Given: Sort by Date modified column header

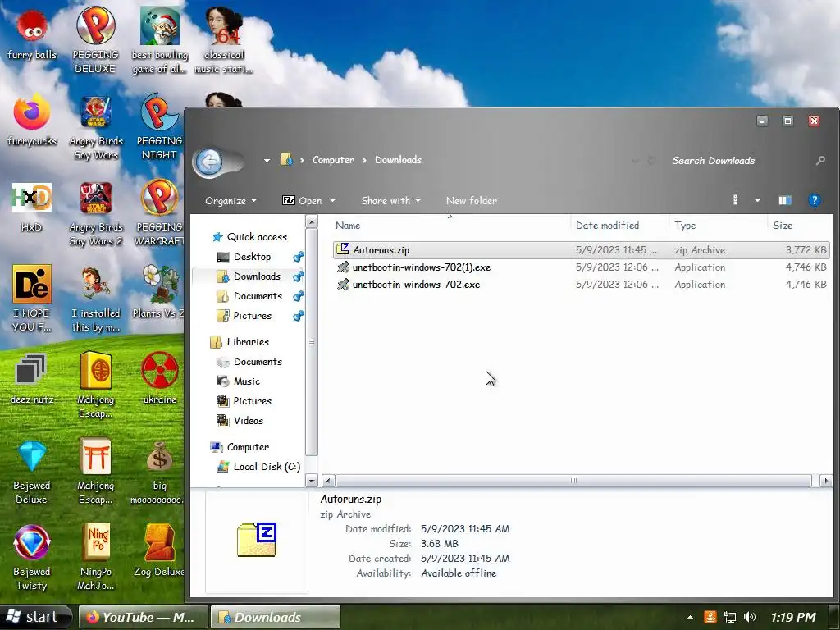Looking at the screenshot, I should (x=619, y=226).
